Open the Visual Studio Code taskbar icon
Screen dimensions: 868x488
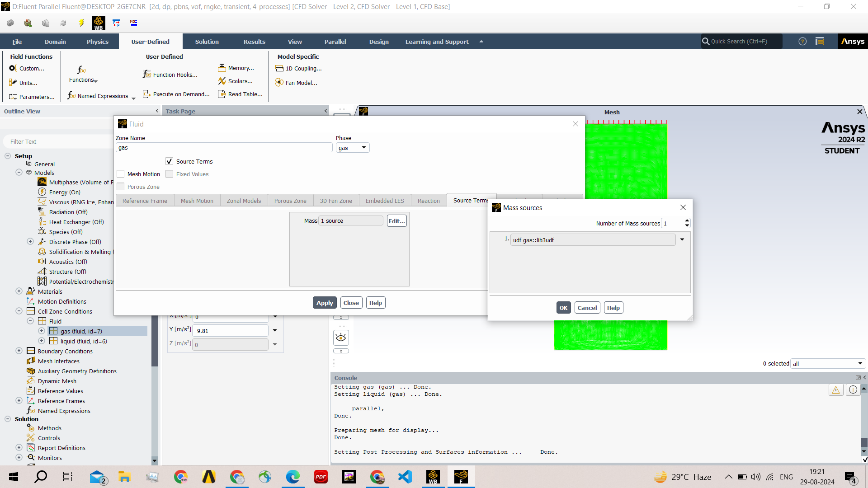405,477
